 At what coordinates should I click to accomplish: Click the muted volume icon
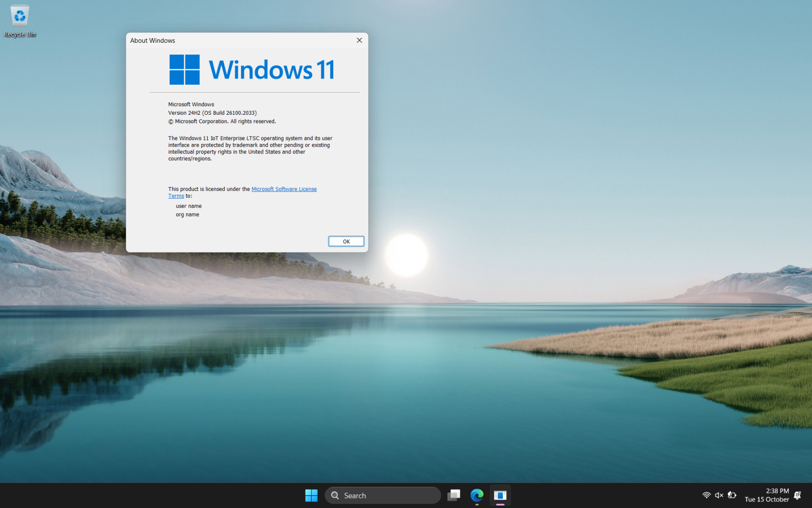coord(719,495)
